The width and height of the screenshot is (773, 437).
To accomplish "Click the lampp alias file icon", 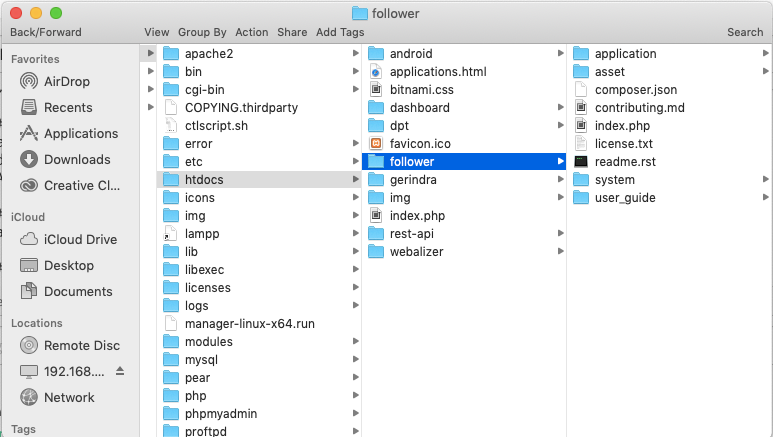I will click(170, 233).
